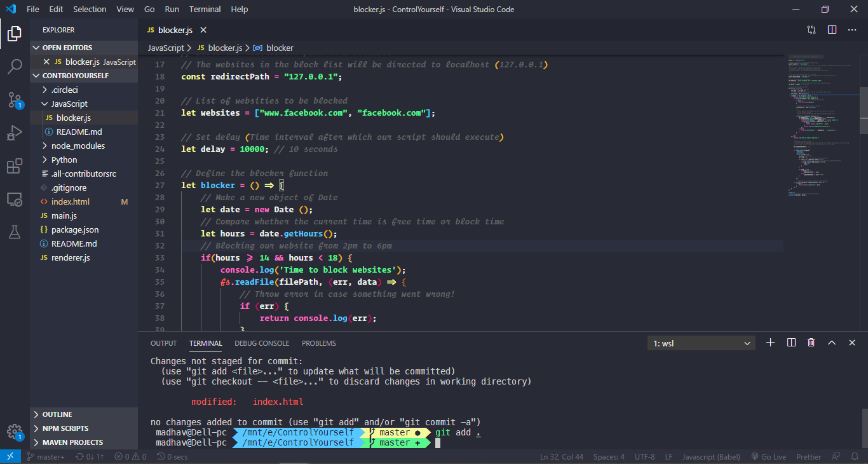Open the Extensions view
Image resolution: width=868 pixels, height=464 pixels.
[x=14, y=165]
